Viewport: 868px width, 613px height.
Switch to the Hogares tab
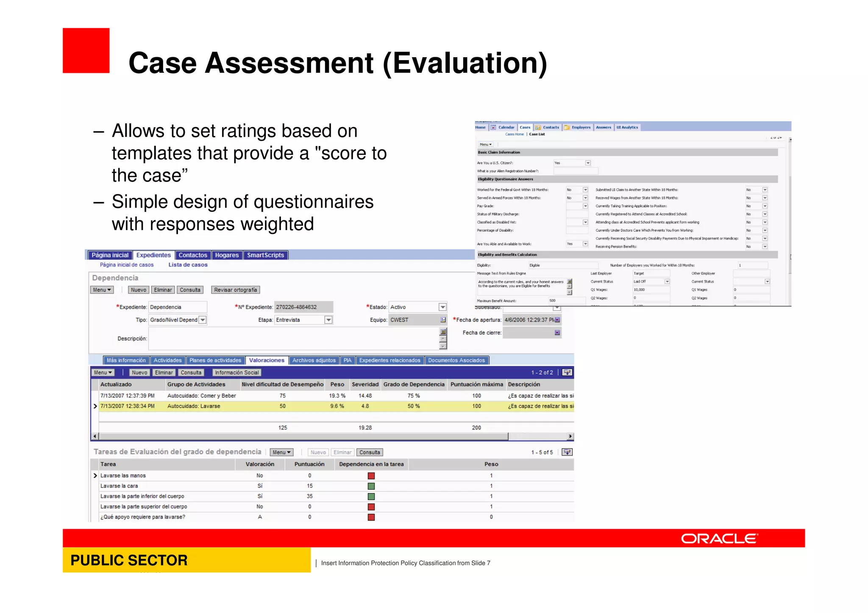point(227,255)
